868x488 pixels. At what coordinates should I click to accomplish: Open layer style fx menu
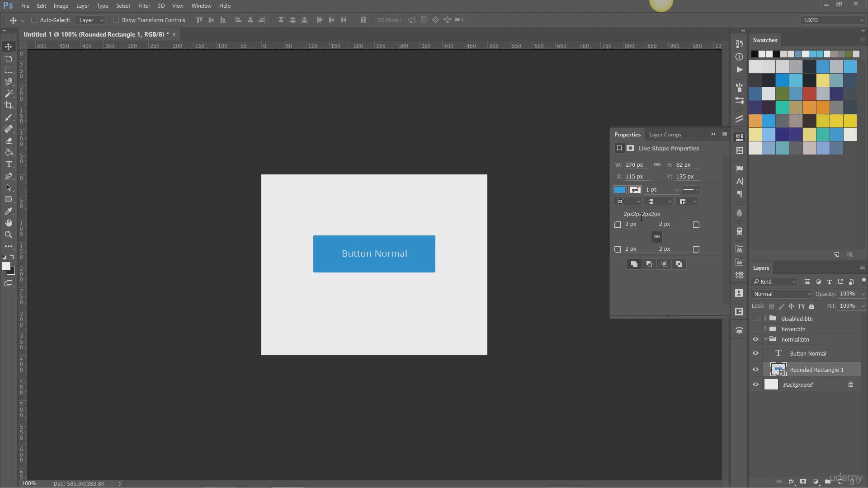[x=791, y=482]
